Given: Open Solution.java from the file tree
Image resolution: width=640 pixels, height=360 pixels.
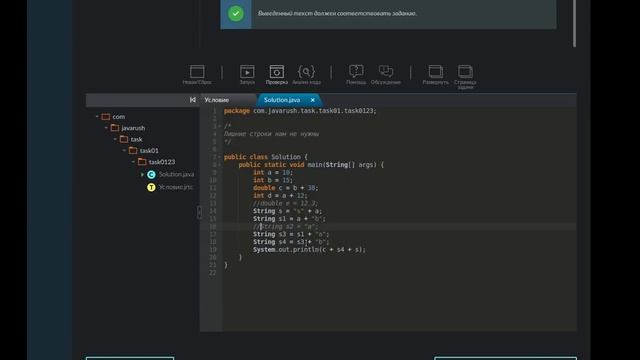Looking at the screenshot, I should (x=176, y=175).
